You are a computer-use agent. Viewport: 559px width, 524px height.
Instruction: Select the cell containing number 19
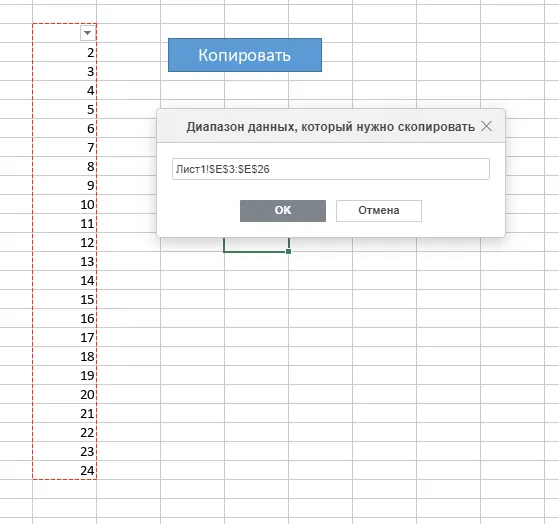point(65,375)
